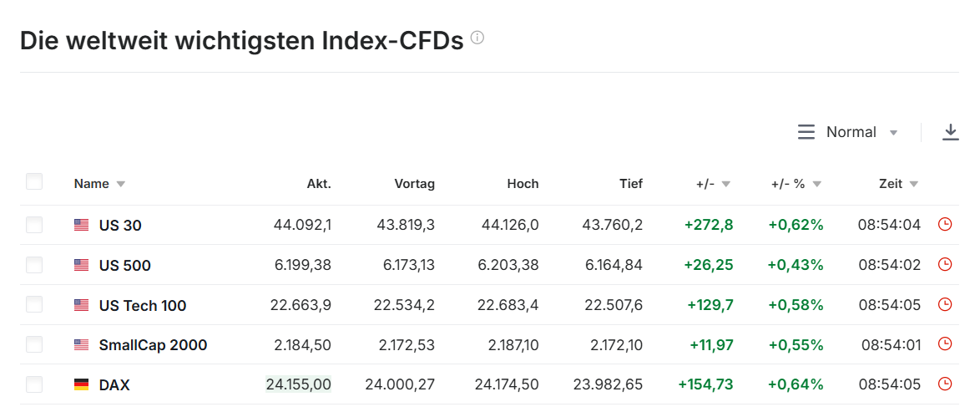Click the clock icon in US 500 row
The width and height of the screenshot is (980, 407).
pos(945,264)
